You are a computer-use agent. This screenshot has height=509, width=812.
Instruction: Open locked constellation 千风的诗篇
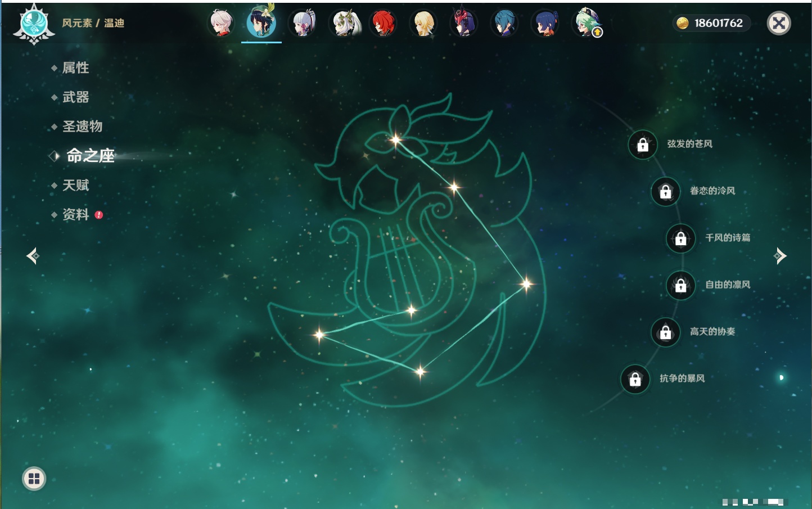point(680,238)
